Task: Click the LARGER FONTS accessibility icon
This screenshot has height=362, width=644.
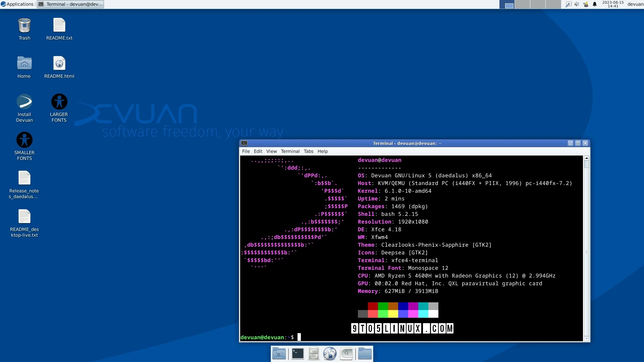Action: tap(59, 102)
